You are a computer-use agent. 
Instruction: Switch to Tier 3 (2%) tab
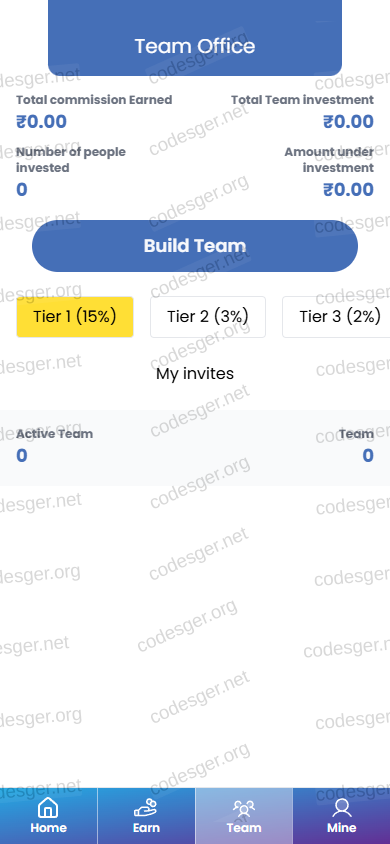point(336,317)
